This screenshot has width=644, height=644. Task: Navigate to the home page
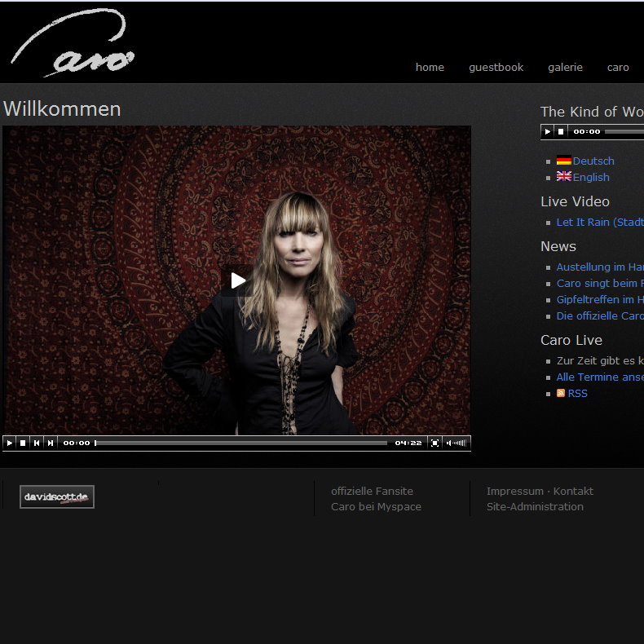pos(430,67)
